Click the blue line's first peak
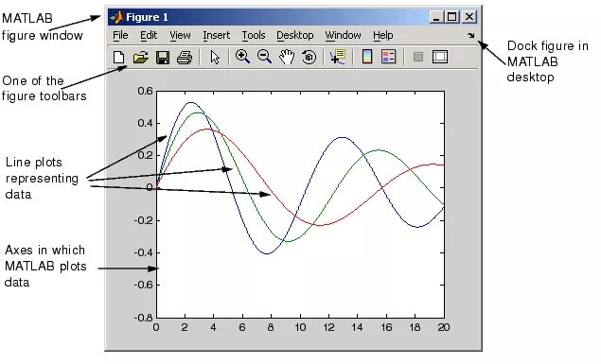 pos(191,102)
